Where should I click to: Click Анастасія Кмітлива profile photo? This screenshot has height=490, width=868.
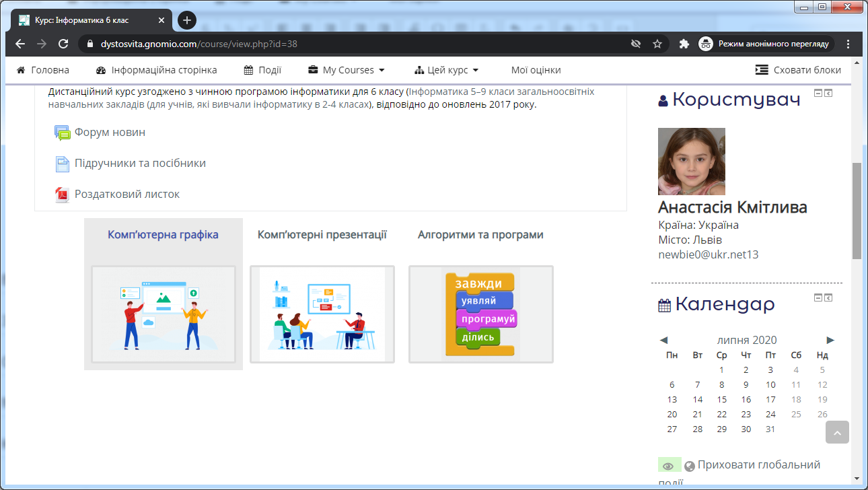tap(692, 162)
